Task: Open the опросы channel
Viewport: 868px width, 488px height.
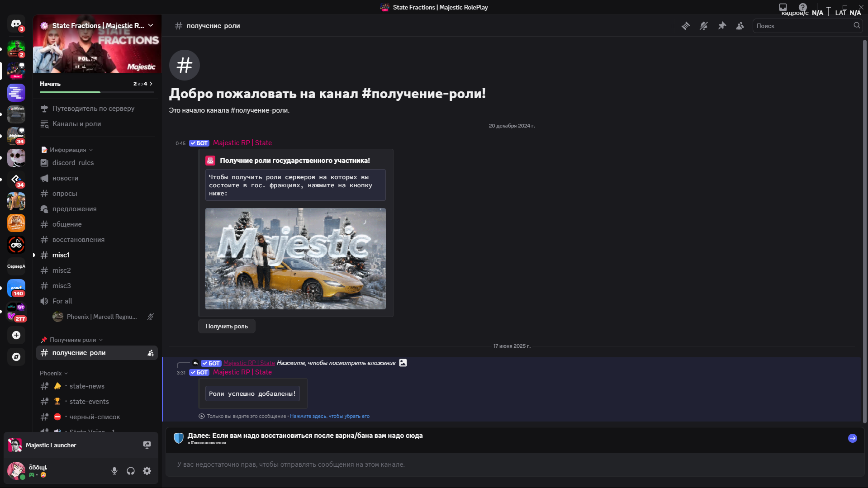Action: (97, 194)
